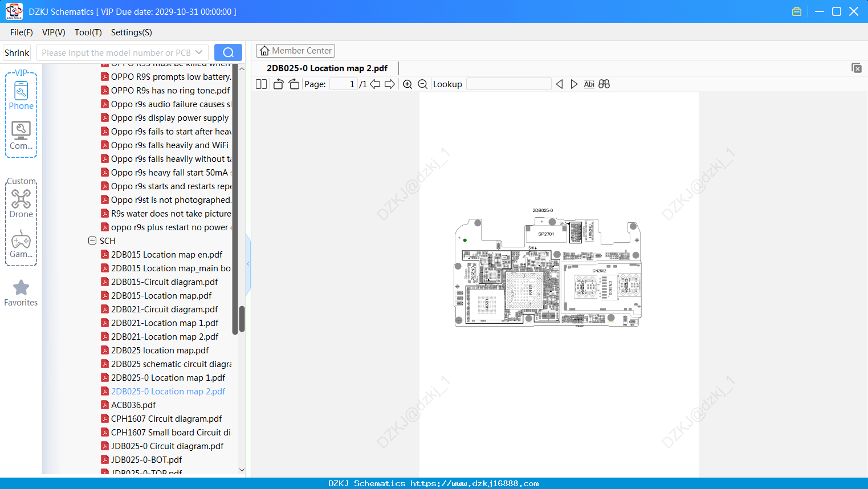The width and height of the screenshot is (868, 489).
Task: Open JDB025-0 Circuit diagram.pdf
Action: click(167, 446)
